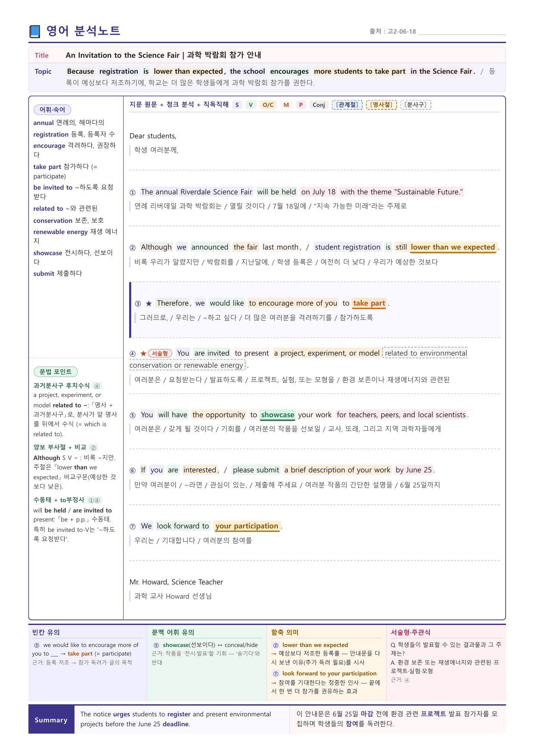This screenshot has width=534, height=756.
Task: Click the 명사절 bracket legend label
Action: (x=382, y=105)
